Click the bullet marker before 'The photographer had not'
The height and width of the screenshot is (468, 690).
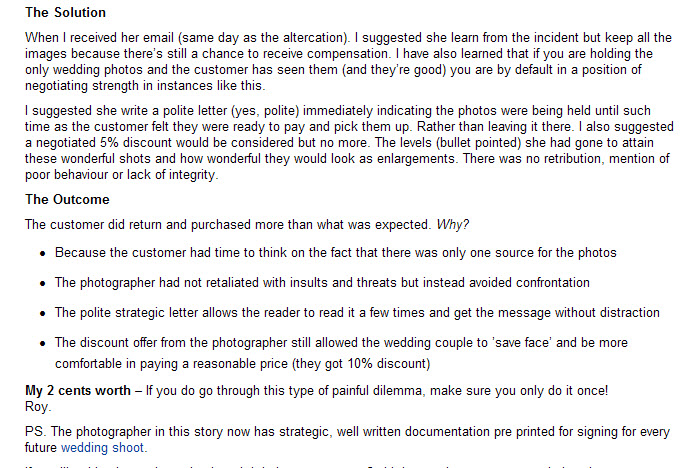coord(42,283)
